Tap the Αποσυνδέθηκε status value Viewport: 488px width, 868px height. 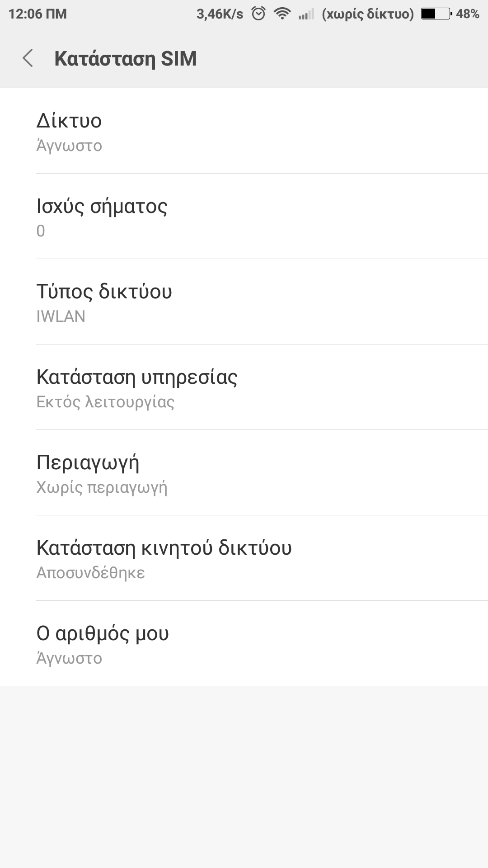(90, 573)
